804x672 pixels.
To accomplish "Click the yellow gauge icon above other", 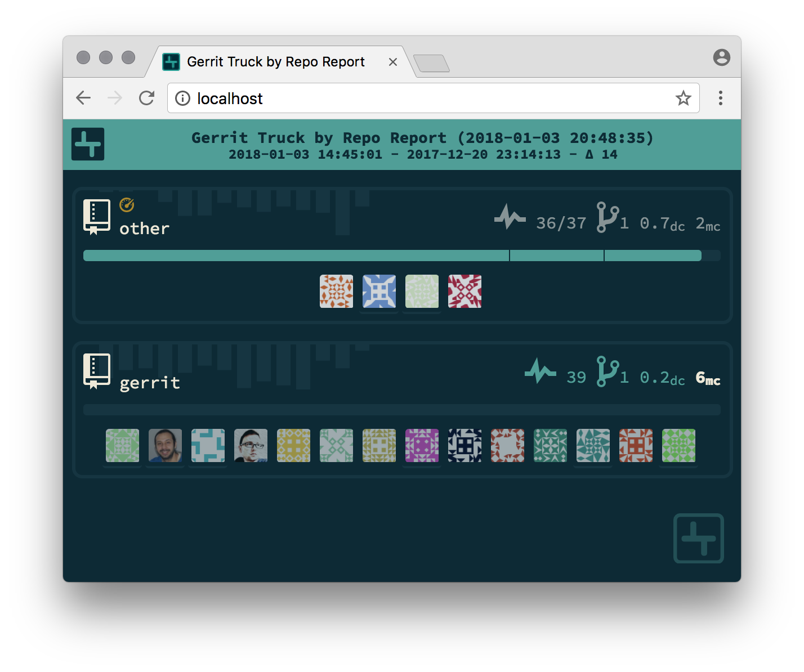I will click(127, 205).
